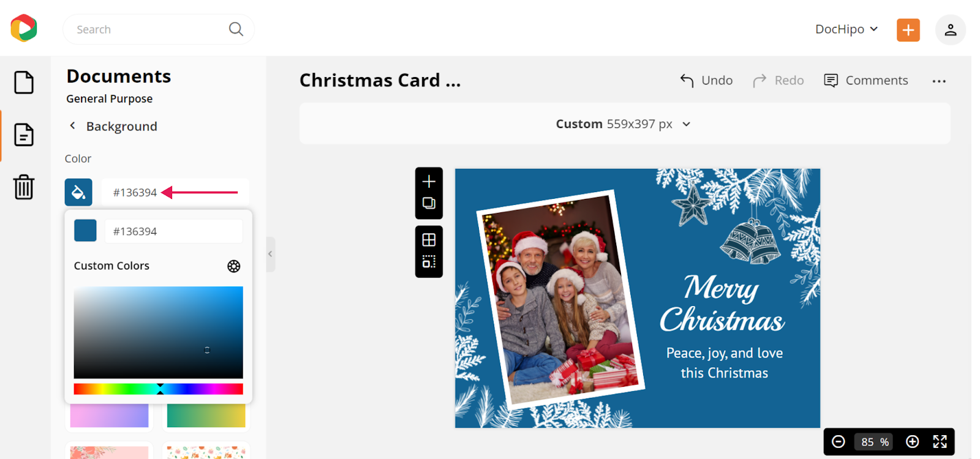Collapse the left side panel arrow

[x=270, y=254]
